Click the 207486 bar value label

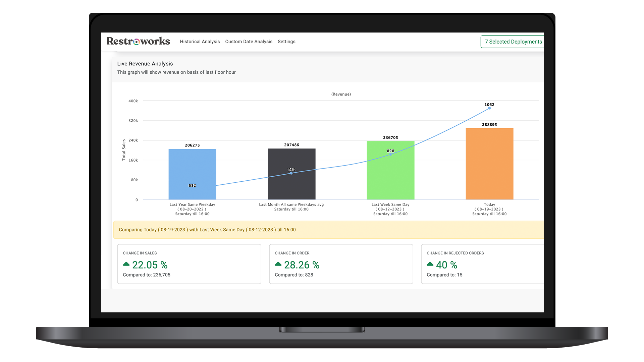pos(291,145)
